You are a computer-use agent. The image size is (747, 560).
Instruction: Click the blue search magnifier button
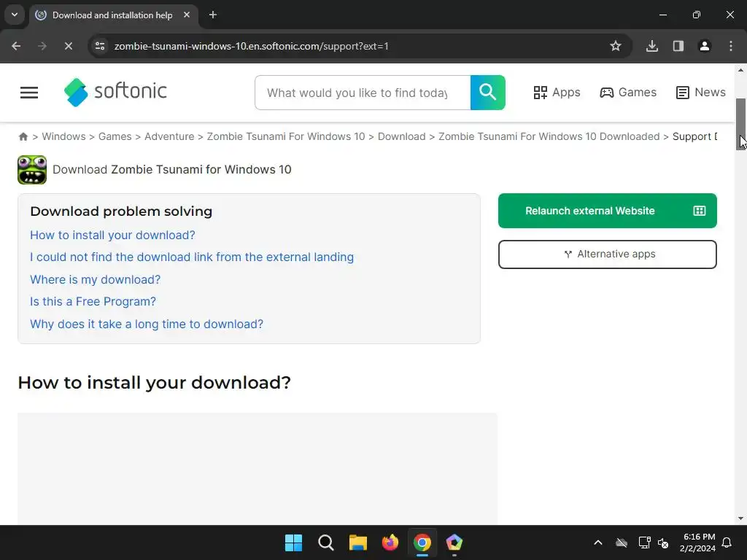pyautogui.click(x=488, y=93)
